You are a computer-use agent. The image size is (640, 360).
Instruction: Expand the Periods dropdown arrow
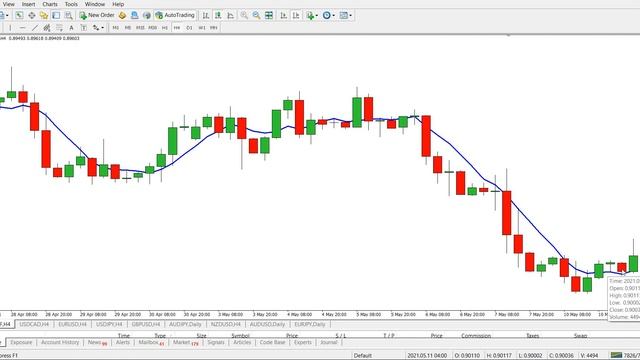333,16
